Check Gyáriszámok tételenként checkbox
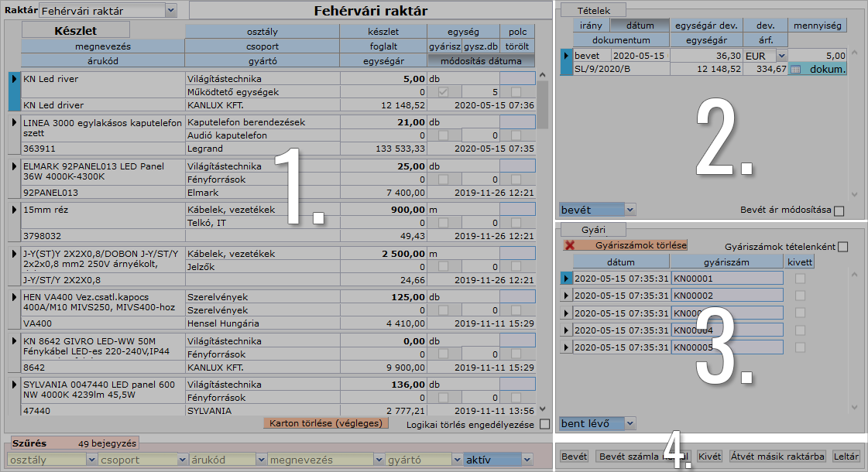868x472 pixels. 842,247
